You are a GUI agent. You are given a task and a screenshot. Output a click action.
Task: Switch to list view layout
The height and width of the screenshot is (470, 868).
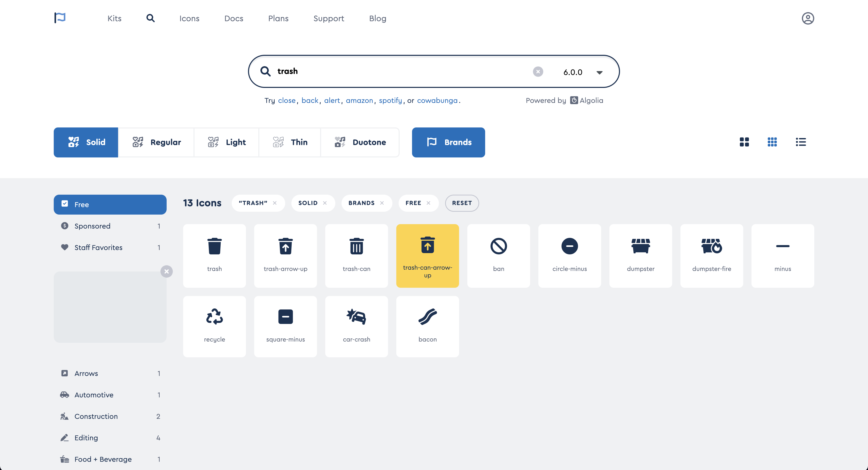click(801, 142)
